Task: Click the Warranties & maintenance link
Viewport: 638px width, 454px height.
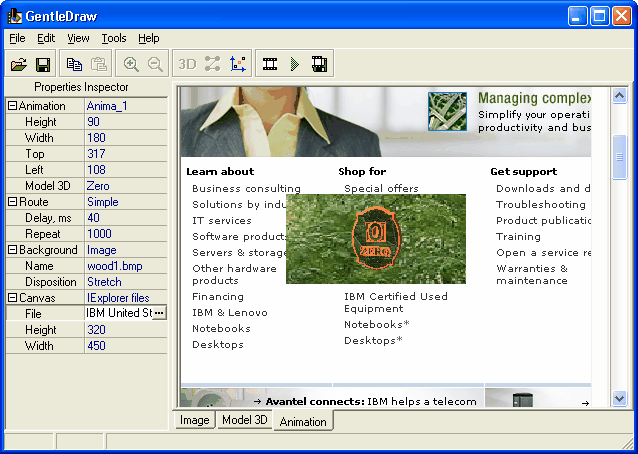Action: coord(532,275)
